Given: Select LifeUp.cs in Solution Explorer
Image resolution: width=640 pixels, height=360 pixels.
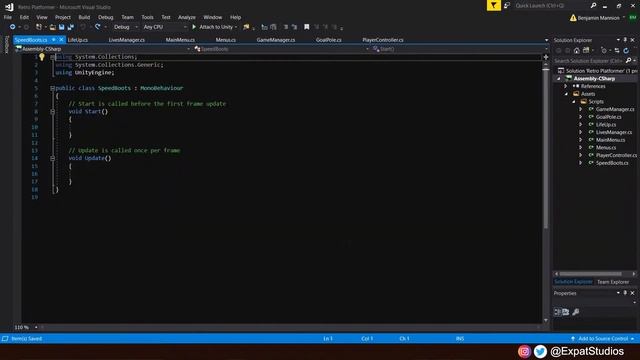Looking at the screenshot, I should tap(606, 124).
